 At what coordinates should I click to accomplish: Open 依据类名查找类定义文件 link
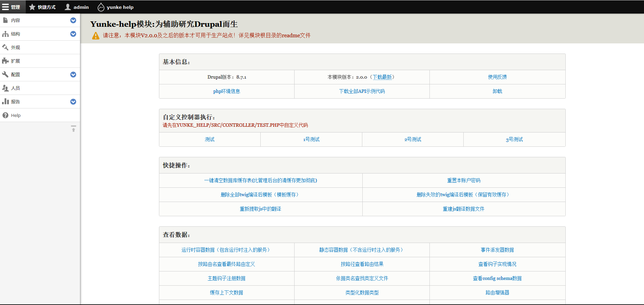(x=362, y=278)
